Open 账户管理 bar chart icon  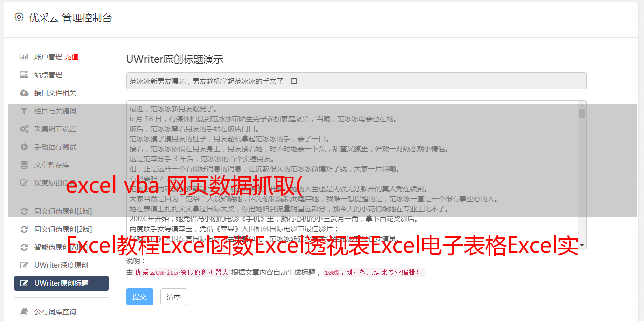pos(24,57)
